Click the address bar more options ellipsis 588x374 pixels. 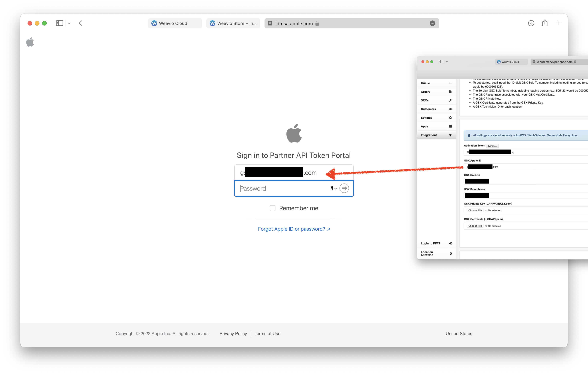432,23
